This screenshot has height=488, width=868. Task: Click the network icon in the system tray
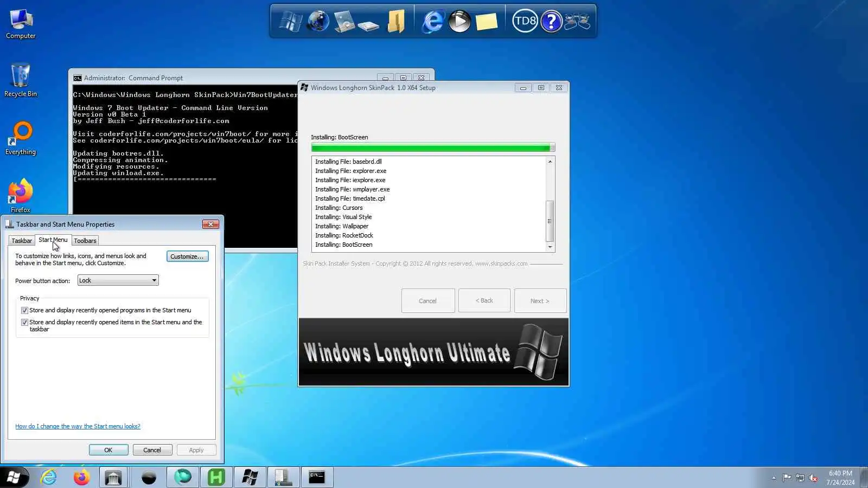point(800,478)
